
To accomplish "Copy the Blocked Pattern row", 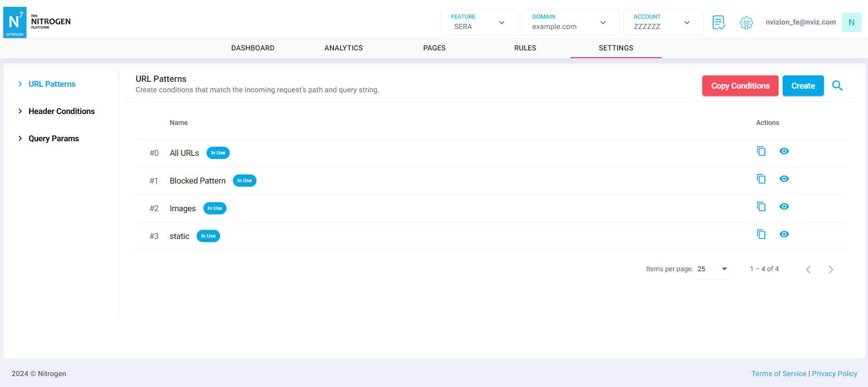I will coord(761,179).
